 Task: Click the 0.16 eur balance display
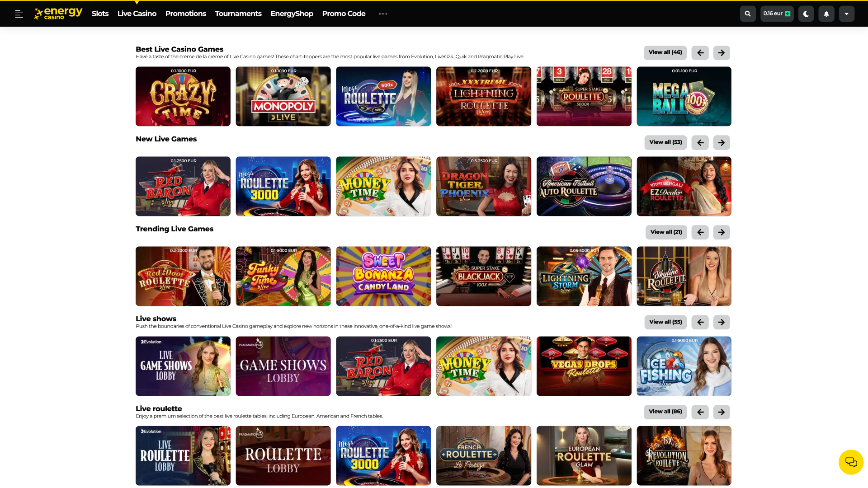(773, 14)
